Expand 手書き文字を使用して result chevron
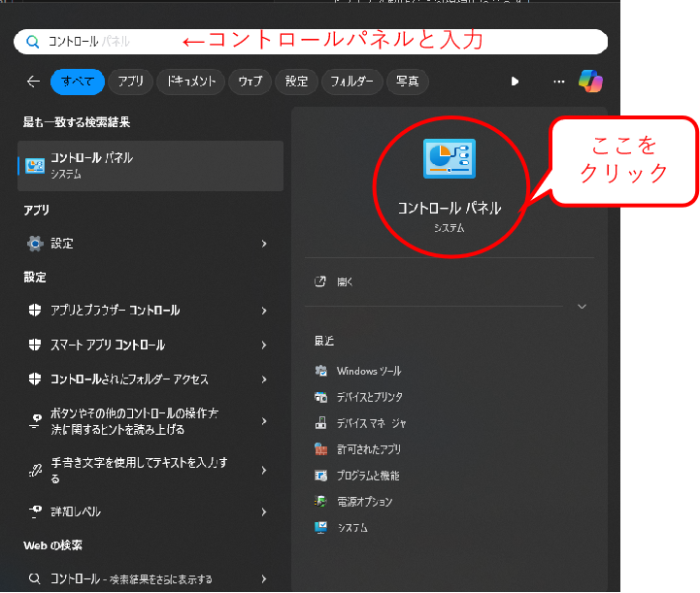 point(264,470)
